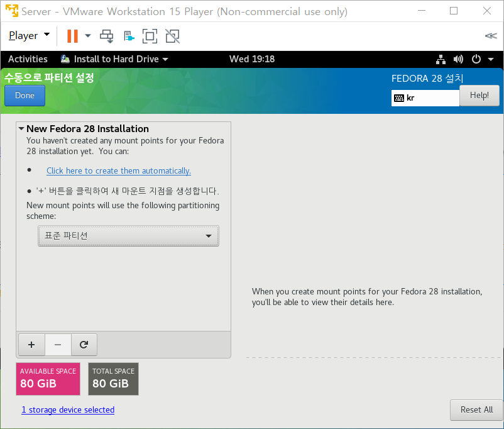This screenshot has height=429, width=504.
Task: Click the installer icon in top bar
Action: point(65,59)
